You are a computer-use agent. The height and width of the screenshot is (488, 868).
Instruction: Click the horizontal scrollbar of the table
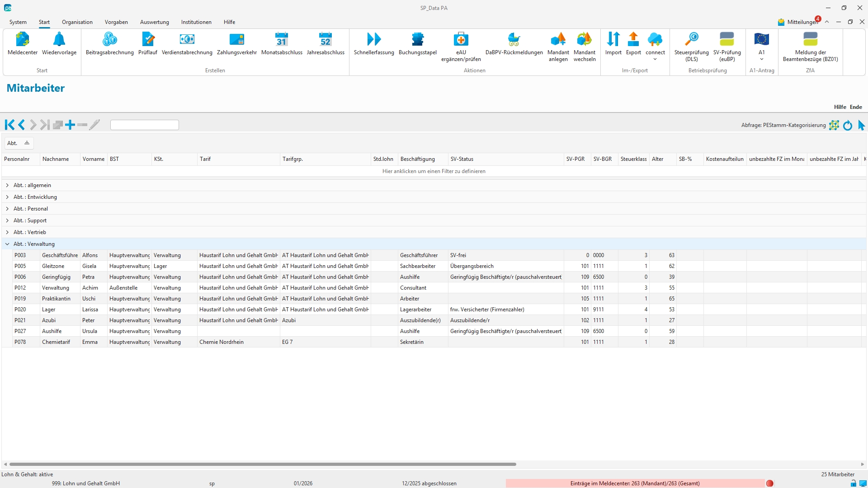[262, 464]
